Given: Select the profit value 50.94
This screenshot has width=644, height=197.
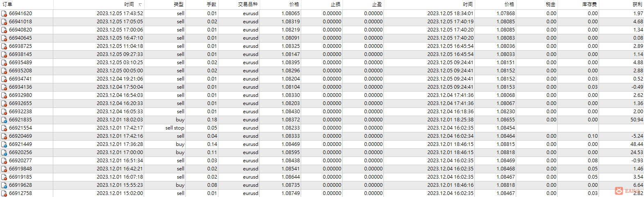Looking at the screenshot, I should 637,120.
